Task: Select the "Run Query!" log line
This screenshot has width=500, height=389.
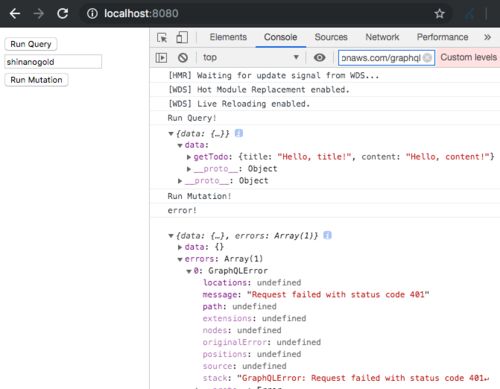Action: click(x=192, y=118)
